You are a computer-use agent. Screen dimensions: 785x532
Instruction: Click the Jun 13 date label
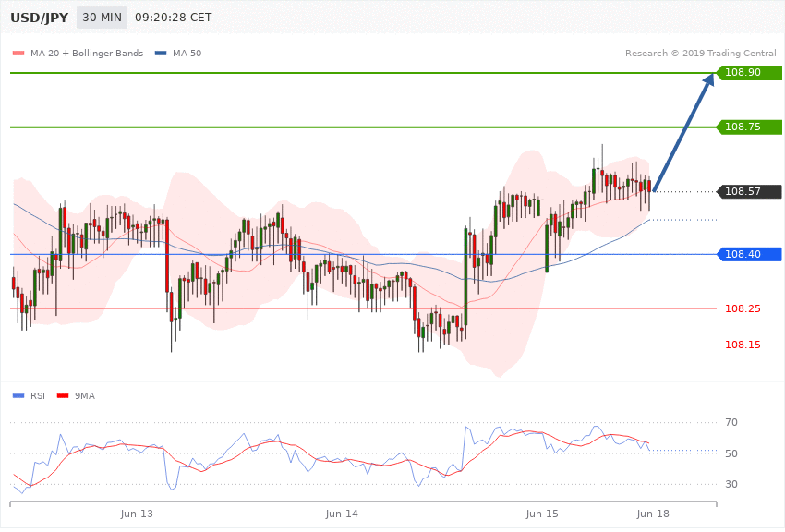tap(137, 514)
